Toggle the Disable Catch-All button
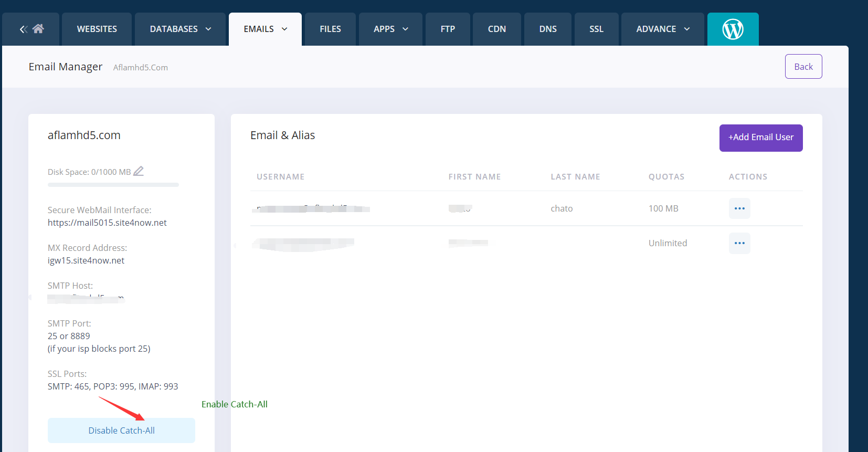 (121, 430)
